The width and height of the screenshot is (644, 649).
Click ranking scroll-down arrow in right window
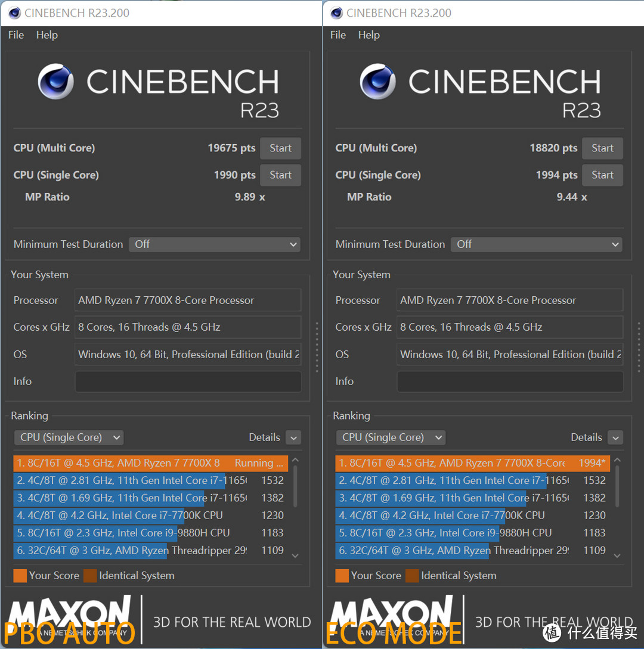(617, 556)
